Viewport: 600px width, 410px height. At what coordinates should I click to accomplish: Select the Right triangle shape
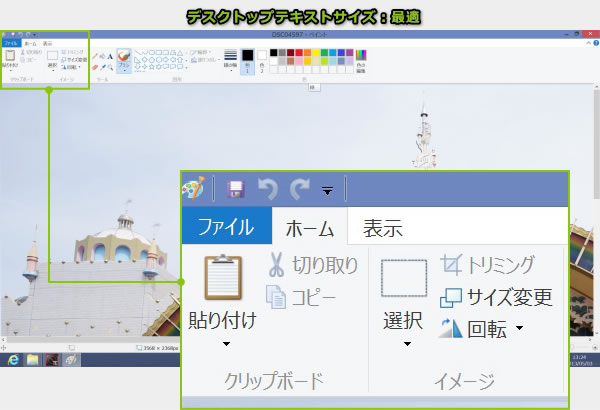coord(137,60)
